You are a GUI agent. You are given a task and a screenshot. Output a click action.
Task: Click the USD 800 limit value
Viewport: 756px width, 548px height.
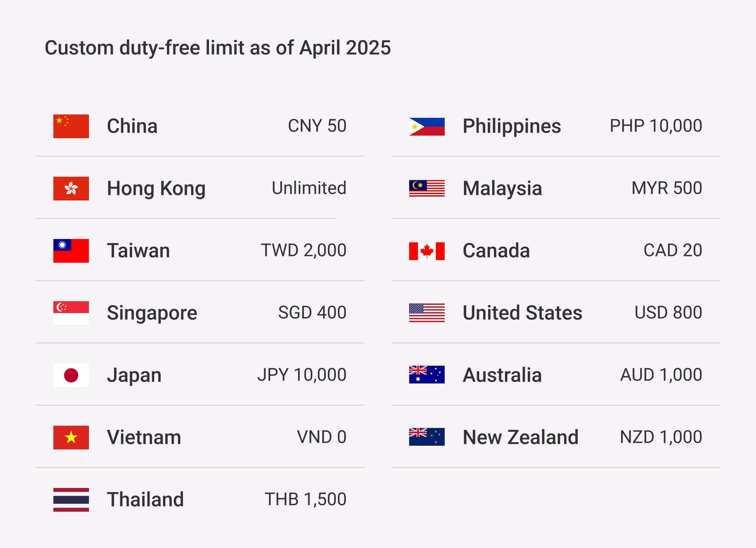(668, 313)
